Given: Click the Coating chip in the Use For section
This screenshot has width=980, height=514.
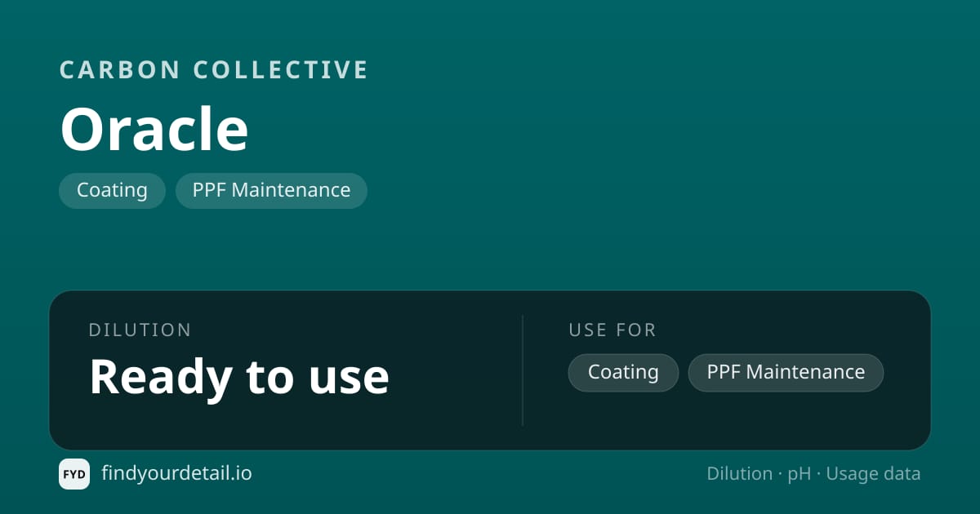Looking at the screenshot, I should tap(623, 372).
